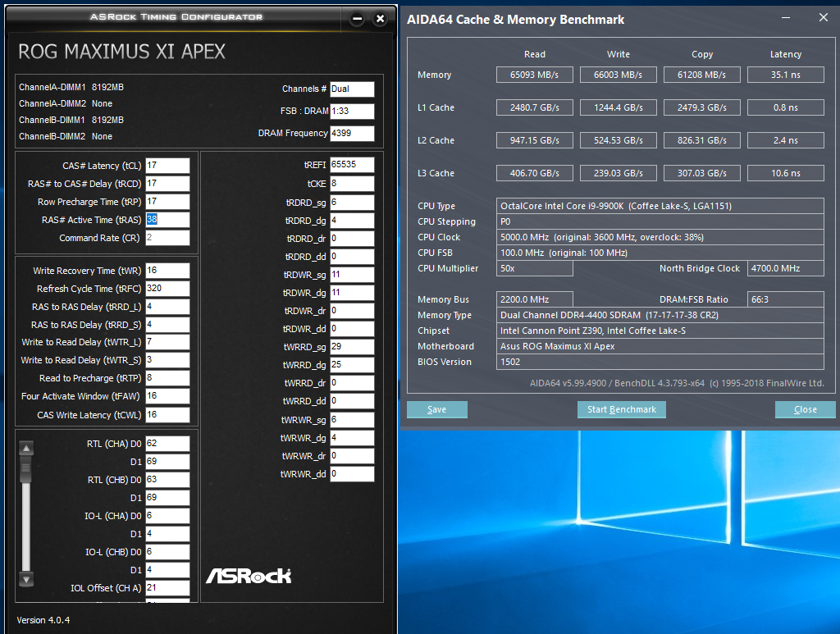840x634 pixels.
Task: Click the tWRWR_sg value field
Action: 352,420
